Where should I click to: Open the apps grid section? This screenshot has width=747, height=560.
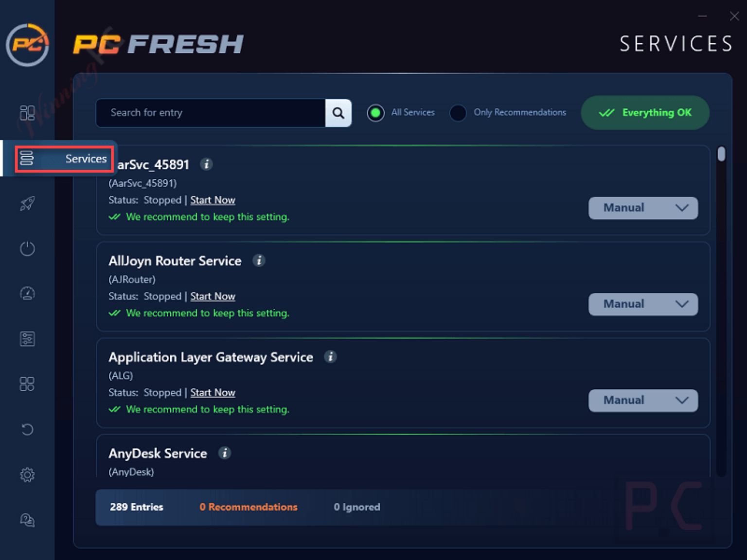(x=27, y=384)
